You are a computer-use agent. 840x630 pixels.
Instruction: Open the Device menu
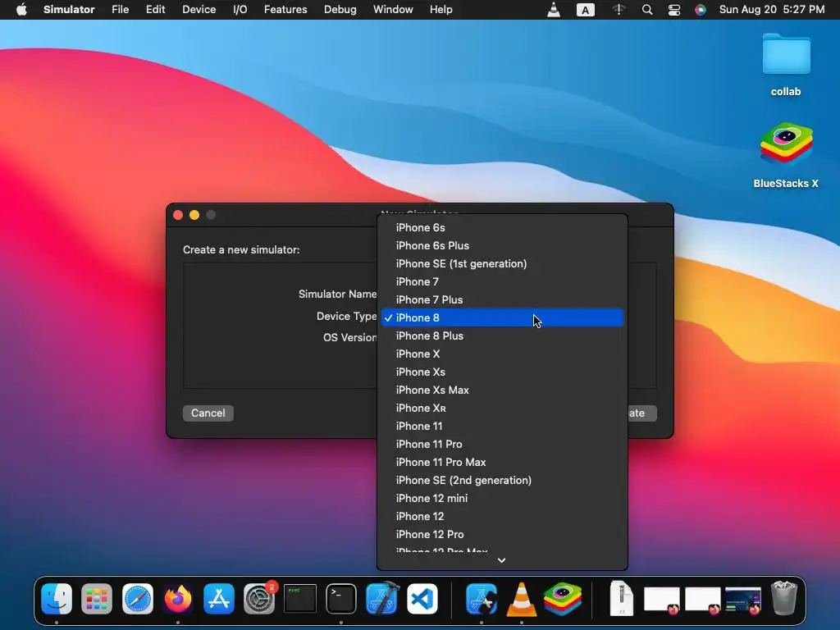[x=199, y=10]
